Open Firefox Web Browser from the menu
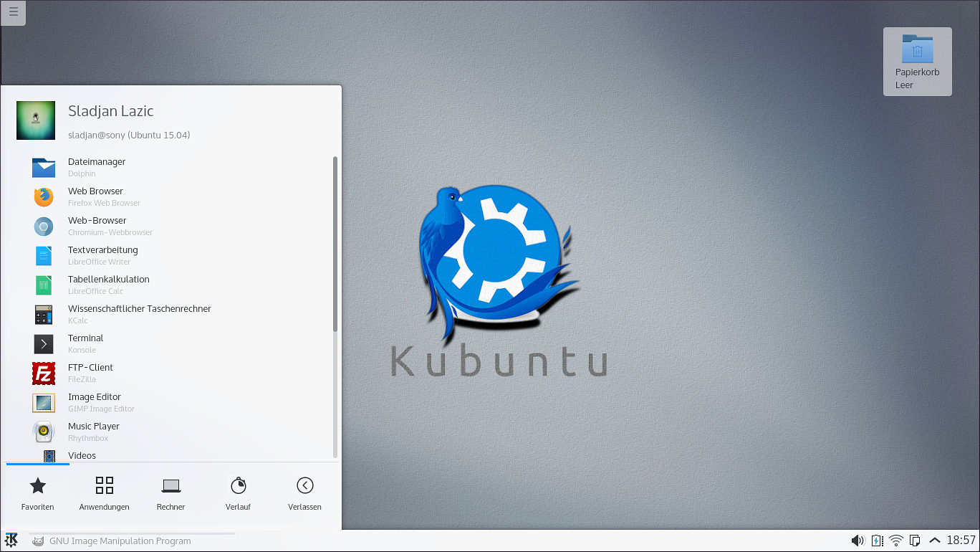This screenshot has height=552, width=980. (95, 196)
